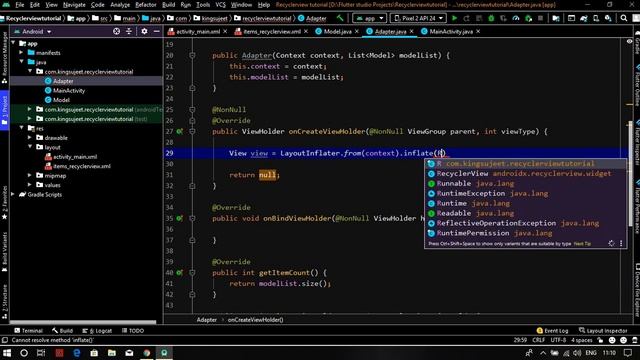Click the Apply Changes icon next to Run

(467, 18)
